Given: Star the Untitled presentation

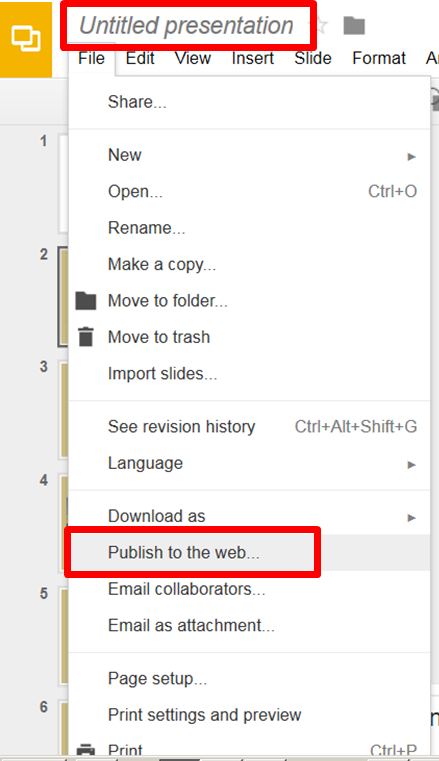Looking at the screenshot, I should (322, 25).
